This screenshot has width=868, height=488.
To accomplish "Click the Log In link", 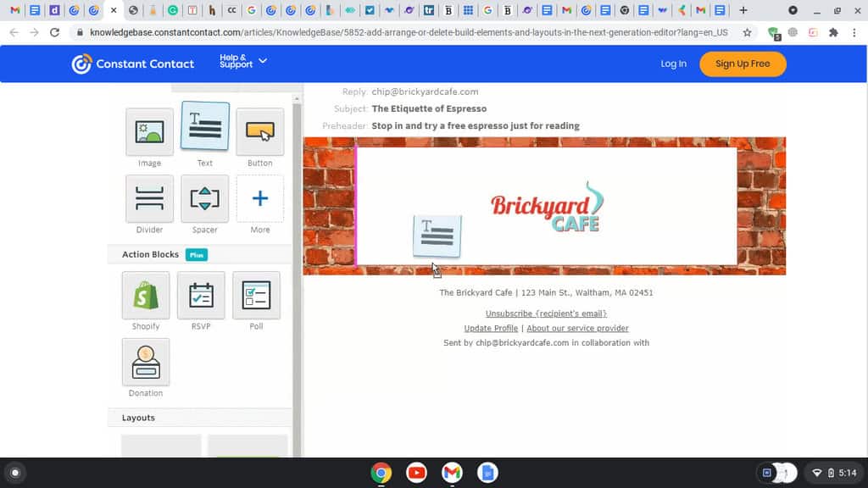I will pyautogui.click(x=674, y=64).
